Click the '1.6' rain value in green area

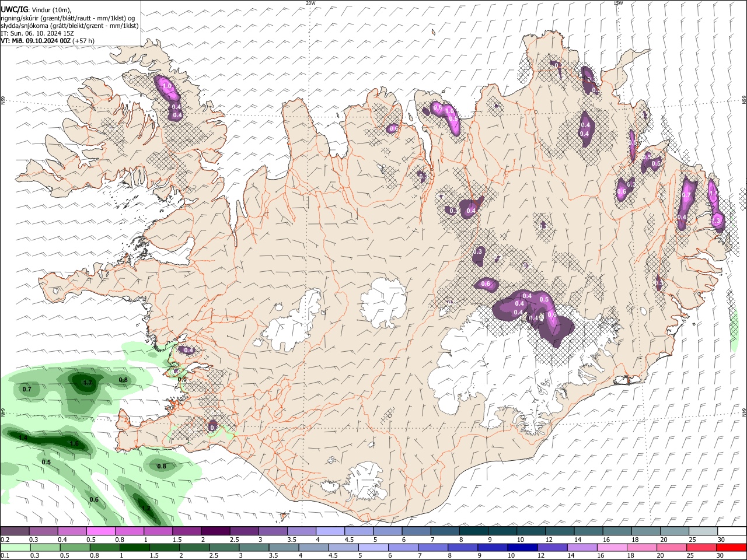click(x=74, y=444)
